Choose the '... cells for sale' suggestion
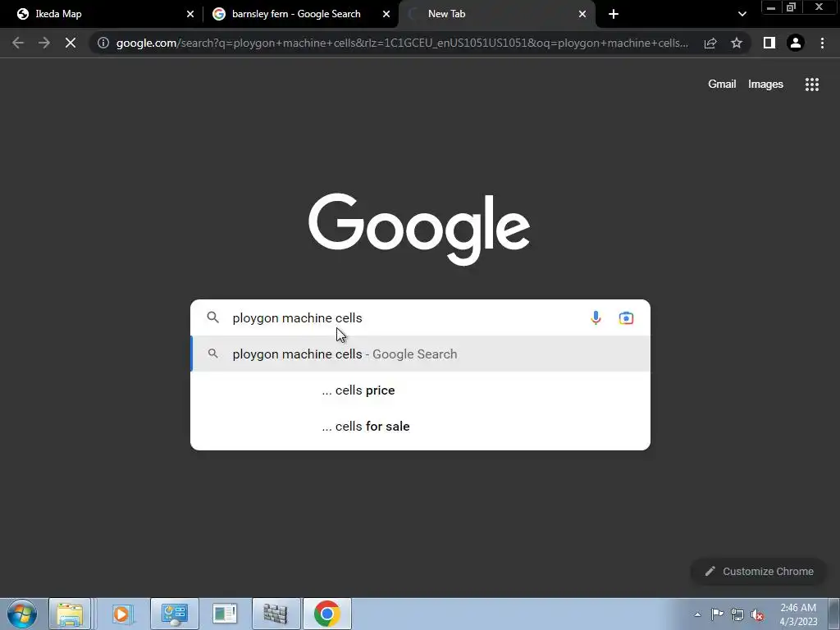The width and height of the screenshot is (840, 630). tap(421, 426)
